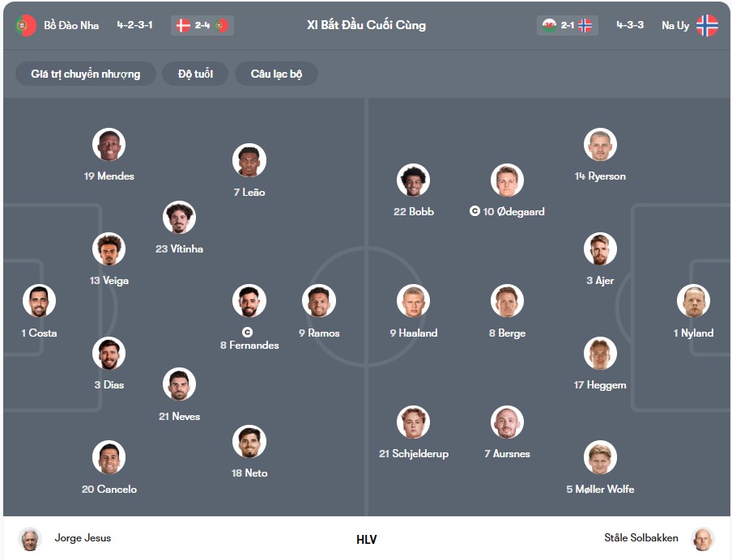Viewport: 732px width, 560px height.
Task: Click the captain icon next to Ødegaard
Action: 475,211
